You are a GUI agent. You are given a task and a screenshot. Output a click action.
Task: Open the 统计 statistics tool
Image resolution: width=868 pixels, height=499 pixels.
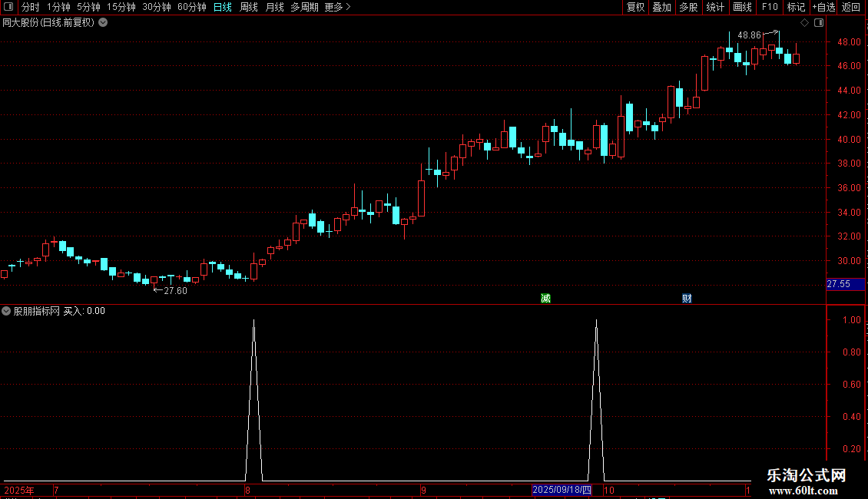(x=714, y=7)
